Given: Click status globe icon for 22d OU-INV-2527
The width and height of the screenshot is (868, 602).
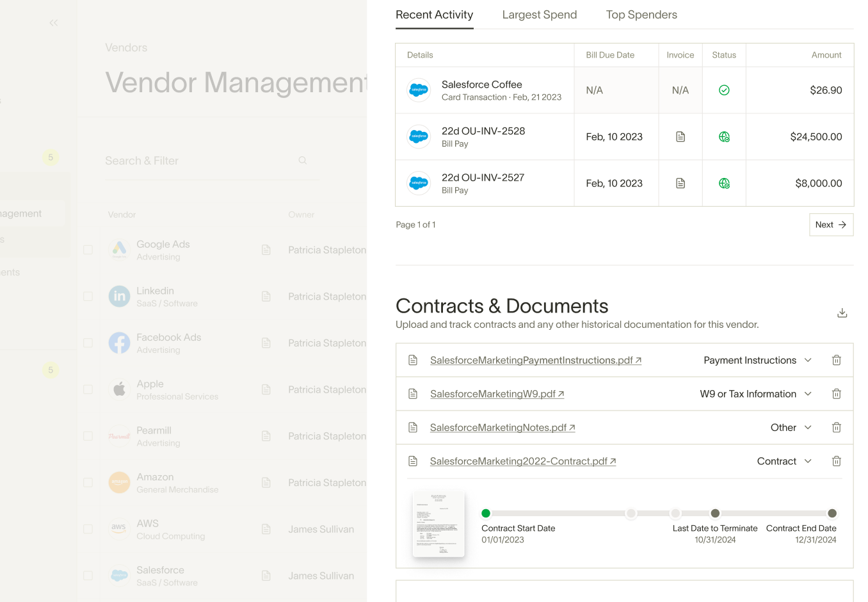Looking at the screenshot, I should pyautogui.click(x=724, y=184).
